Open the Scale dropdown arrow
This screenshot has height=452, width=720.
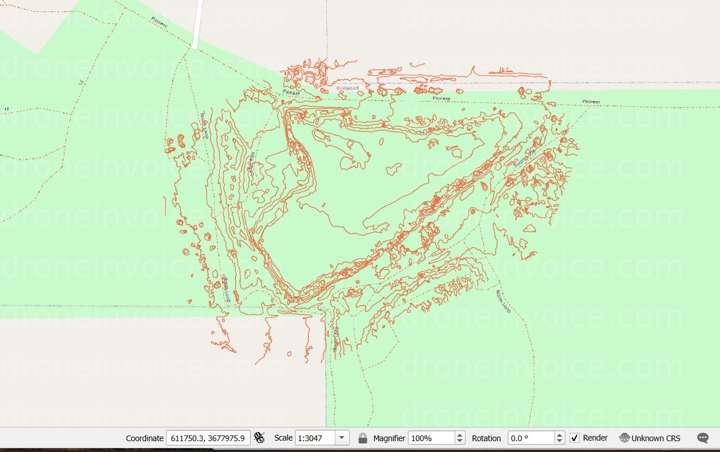coord(342,438)
